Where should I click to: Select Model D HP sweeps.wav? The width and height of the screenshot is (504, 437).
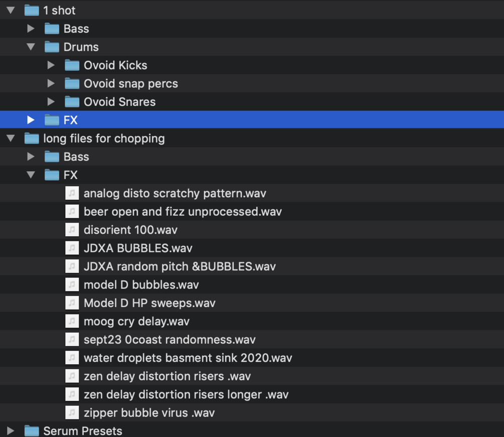(x=149, y=303)
